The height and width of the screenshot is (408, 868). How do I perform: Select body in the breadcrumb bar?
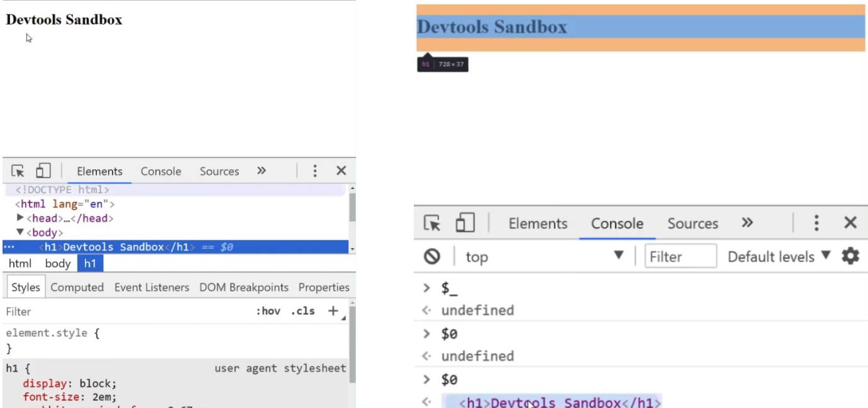(x=58, y=264)
